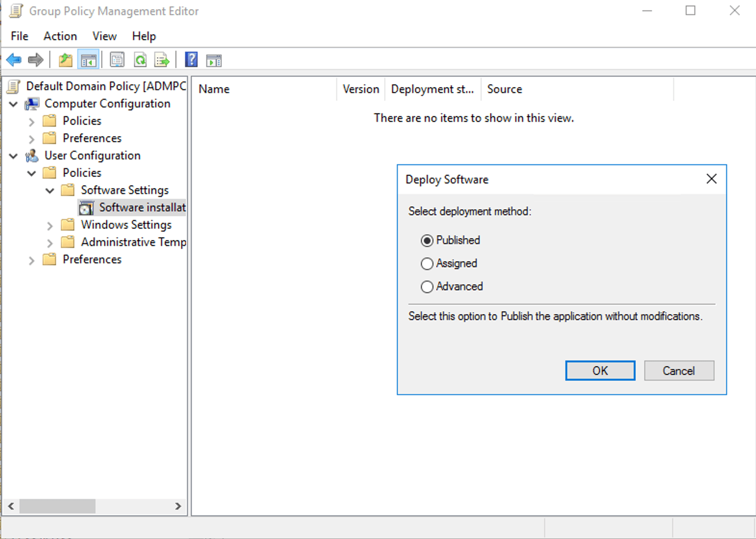Viewport: 756px width, 539px height.
Task: Click the Back arrow toolbar icon
Action: [x=14, y=60]
